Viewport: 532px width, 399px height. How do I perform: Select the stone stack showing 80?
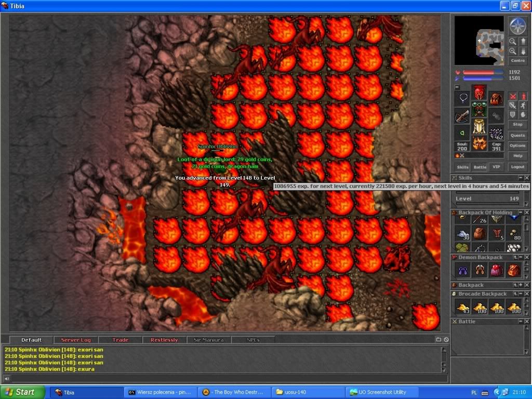pos(514,234)
